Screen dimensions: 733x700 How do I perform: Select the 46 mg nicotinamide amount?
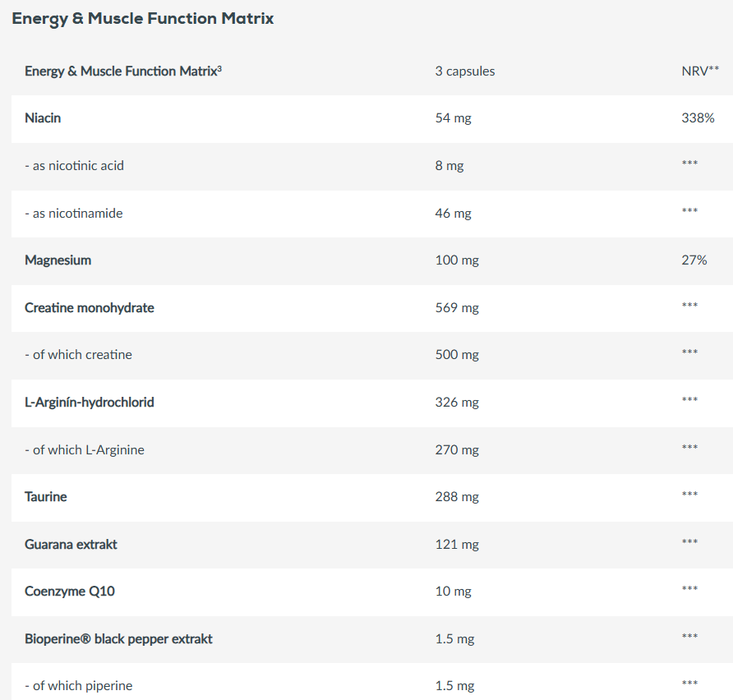(x=453, y=214)
